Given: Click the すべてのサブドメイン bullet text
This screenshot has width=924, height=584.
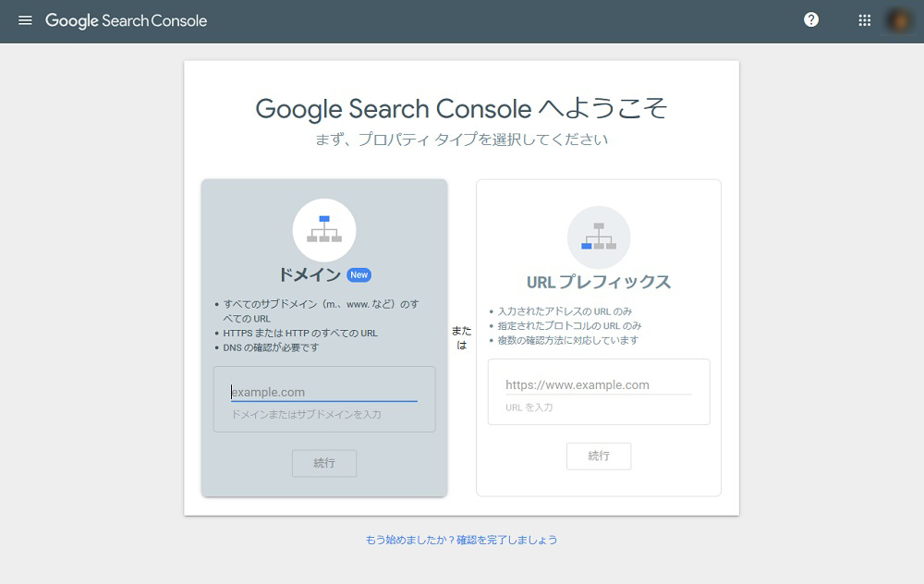Looking at the screenshot, I should coord(322,311).
